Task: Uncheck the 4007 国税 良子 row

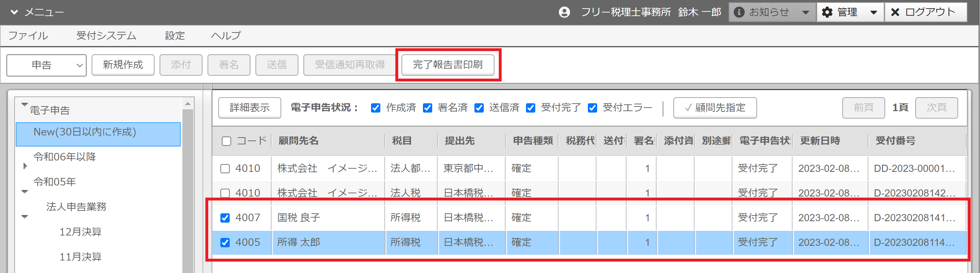Action: tap(225, 218)
